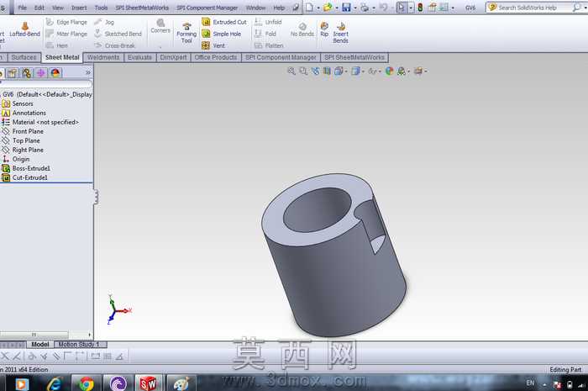Click the Edit Appearance color ball icon

pos(389,71)
